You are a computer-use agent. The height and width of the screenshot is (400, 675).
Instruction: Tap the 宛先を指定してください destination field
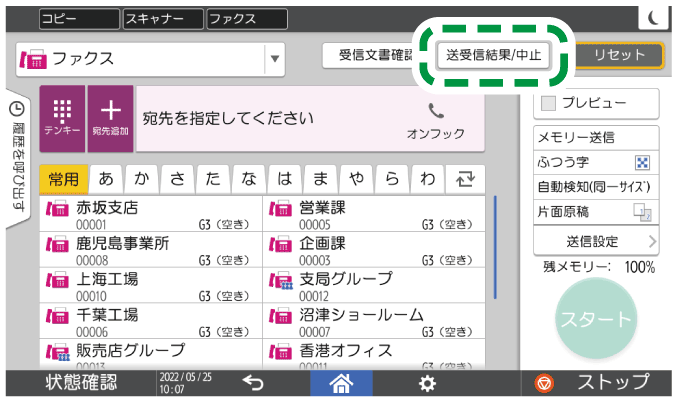click(310, 119)
